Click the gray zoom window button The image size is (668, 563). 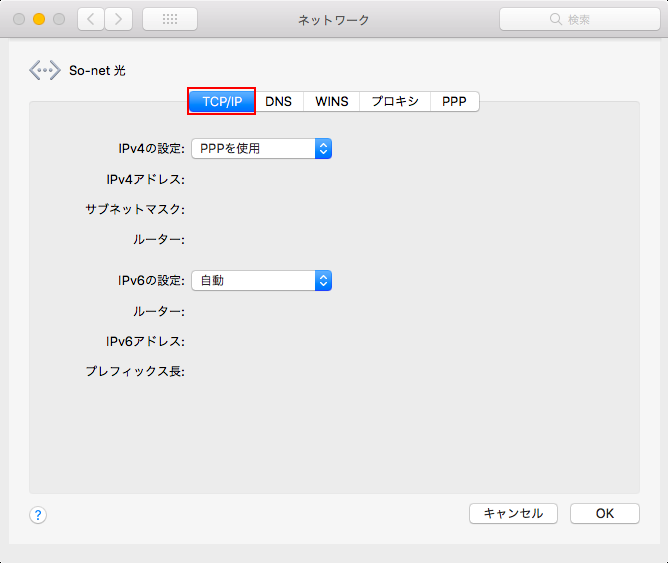59,19
